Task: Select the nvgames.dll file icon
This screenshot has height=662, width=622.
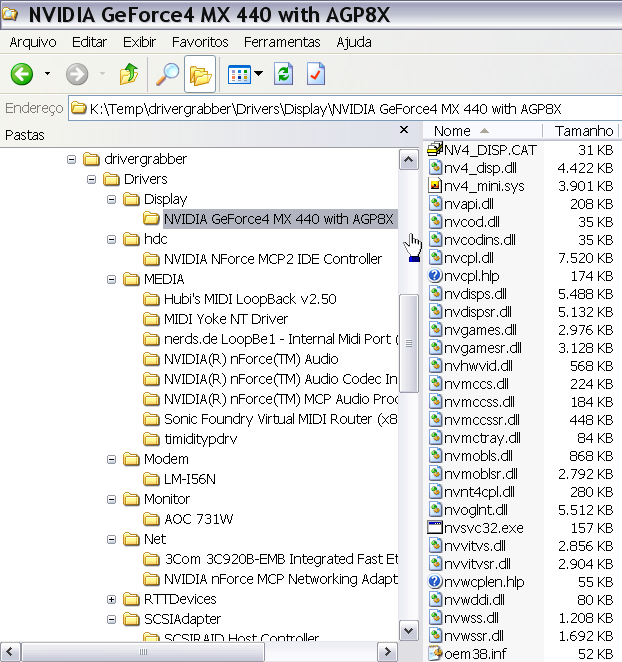Action: [x=435, y=330]
